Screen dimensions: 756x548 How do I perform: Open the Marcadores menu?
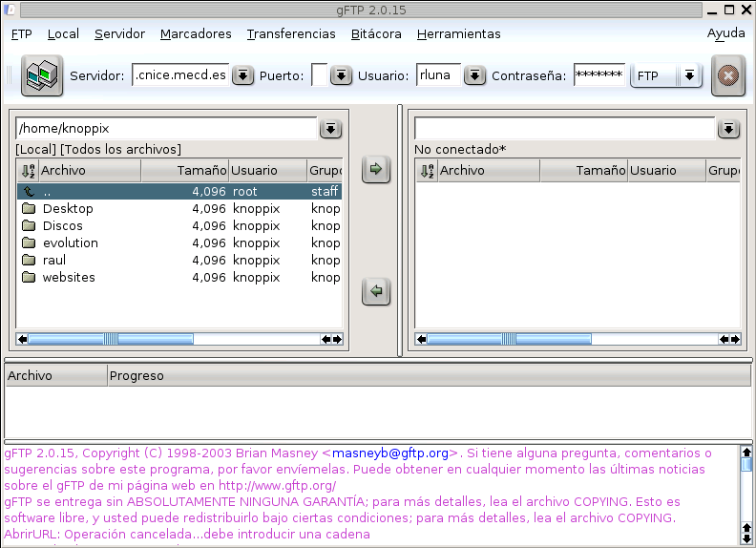(196, 34)
